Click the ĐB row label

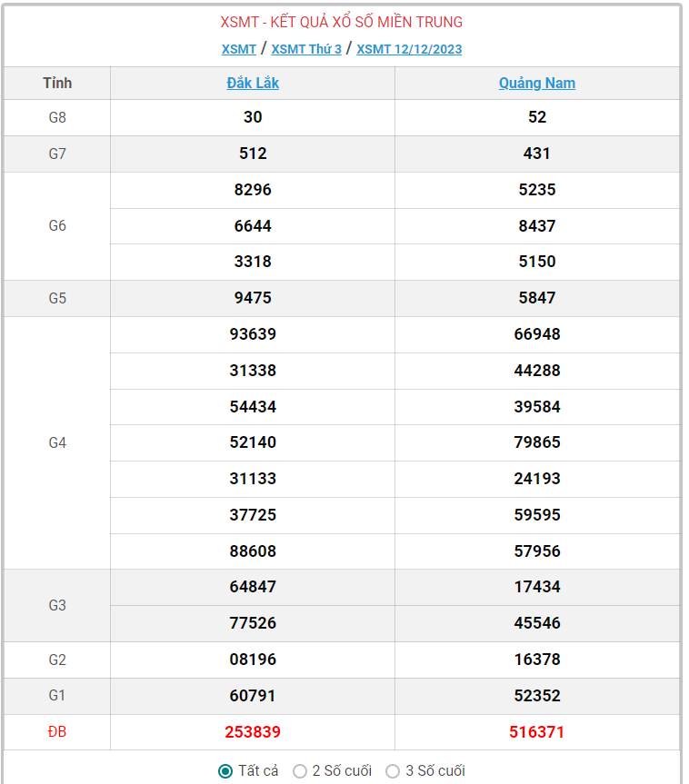pos(57,732)
